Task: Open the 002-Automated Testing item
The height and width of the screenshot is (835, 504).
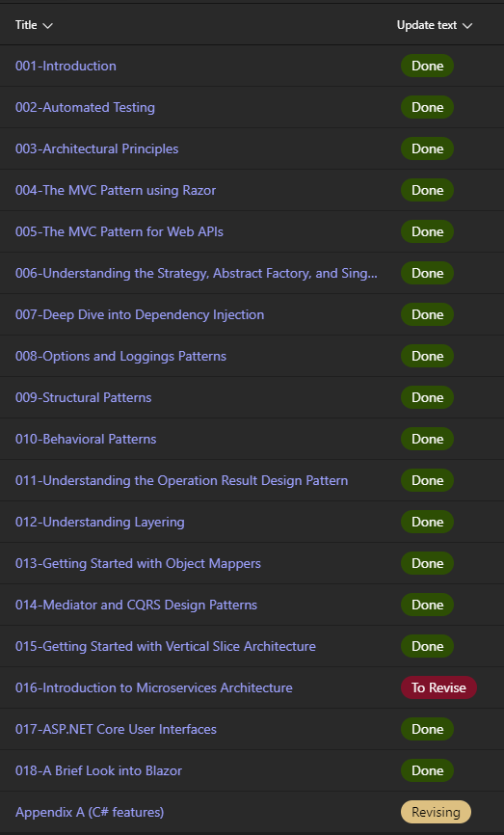Action: tap(85, 108)
